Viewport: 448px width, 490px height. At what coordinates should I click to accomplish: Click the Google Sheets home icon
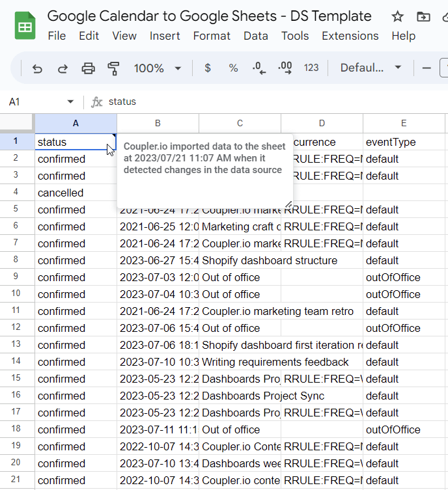[x=25, y=27]
